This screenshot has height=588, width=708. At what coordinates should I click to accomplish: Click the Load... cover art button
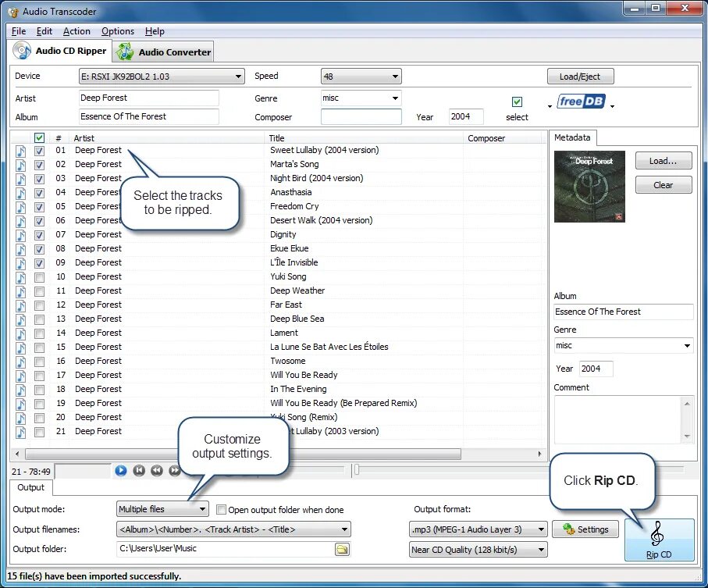coord(664,161)
